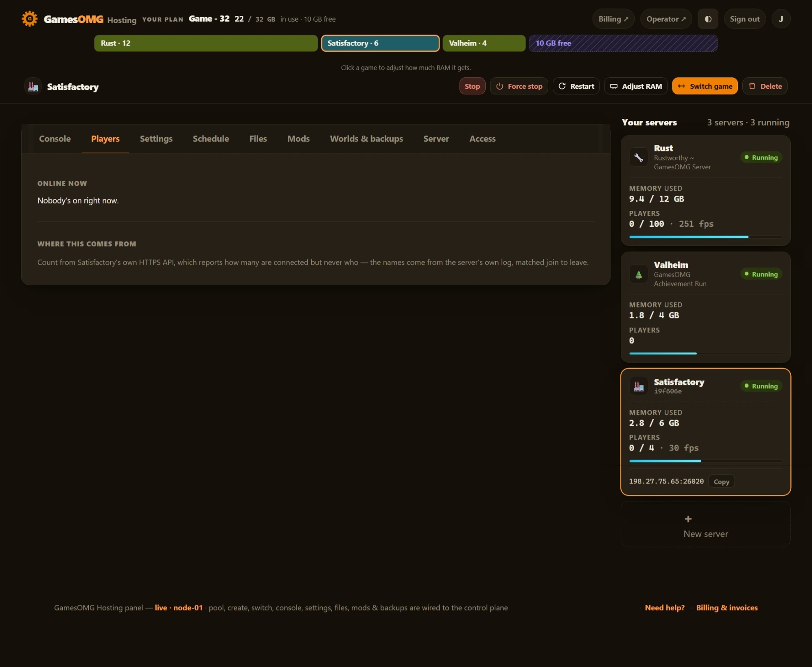Select the Valheim · 4 RAM segment

484,43
